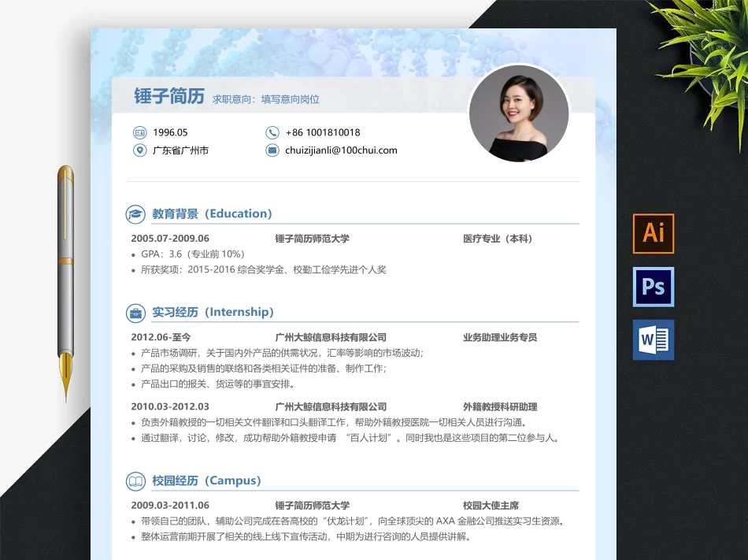This screenshot has width=748, height=560.
Task: Click 锤子简历师范大学 in the Education section
Action: (313, 239)
